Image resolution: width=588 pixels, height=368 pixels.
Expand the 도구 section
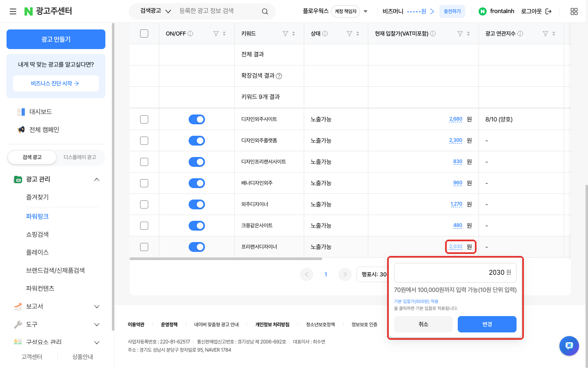click(x=97, y=325)
